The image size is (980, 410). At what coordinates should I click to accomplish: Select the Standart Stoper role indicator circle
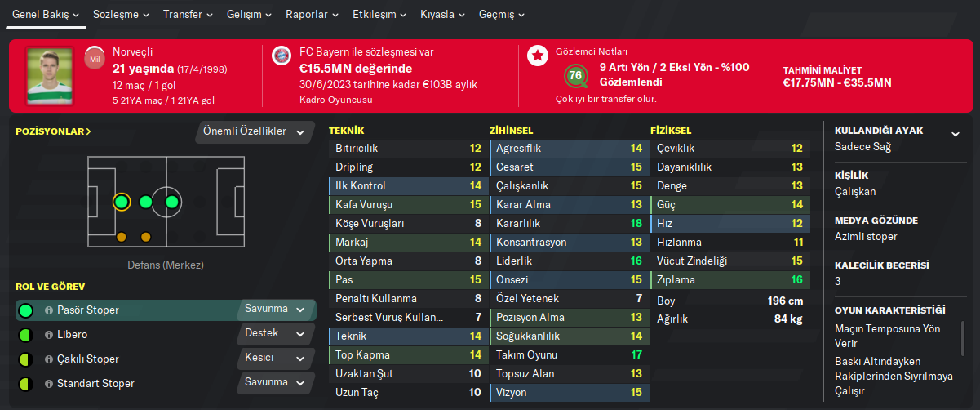click(25, 384)
